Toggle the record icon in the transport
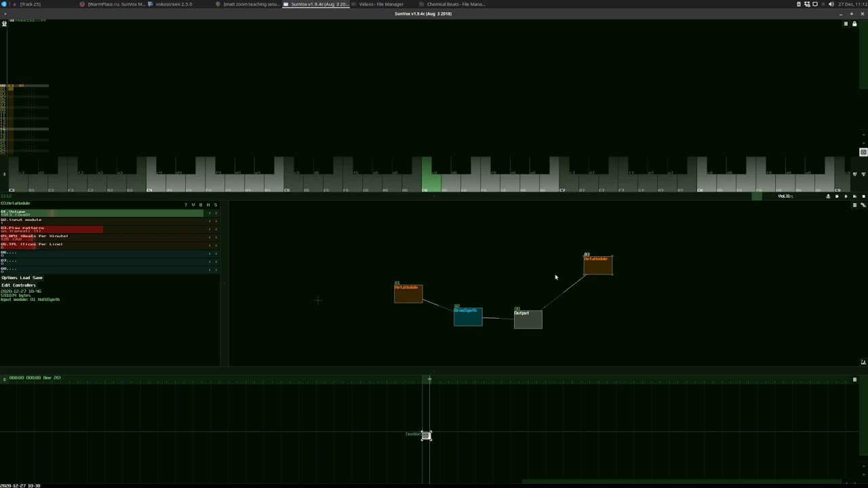 pos(828,197)
